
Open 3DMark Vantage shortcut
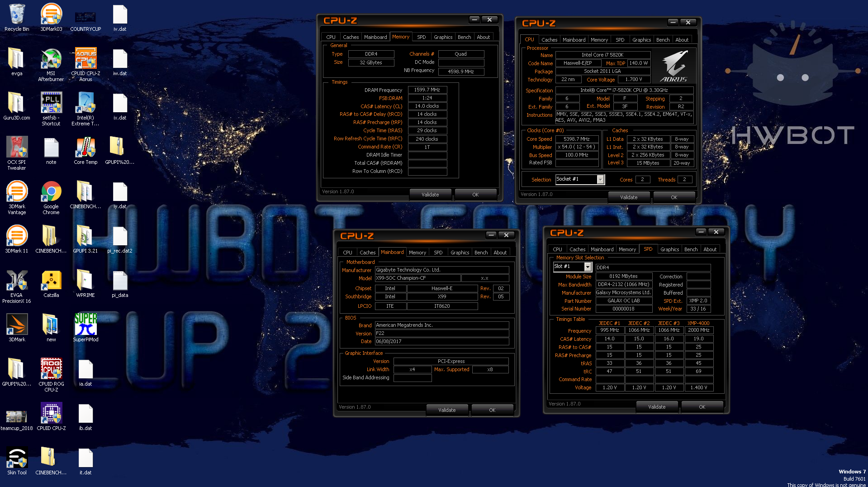pyautogui.click(x=17, y=198)
